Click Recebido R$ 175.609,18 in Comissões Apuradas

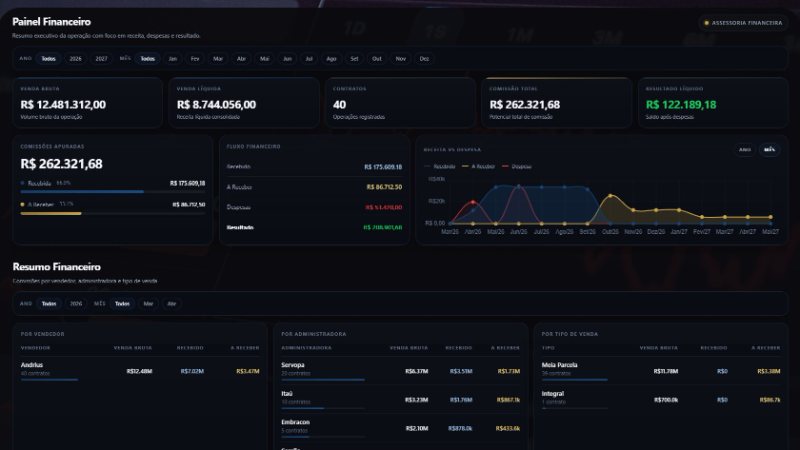click(187, 183)
